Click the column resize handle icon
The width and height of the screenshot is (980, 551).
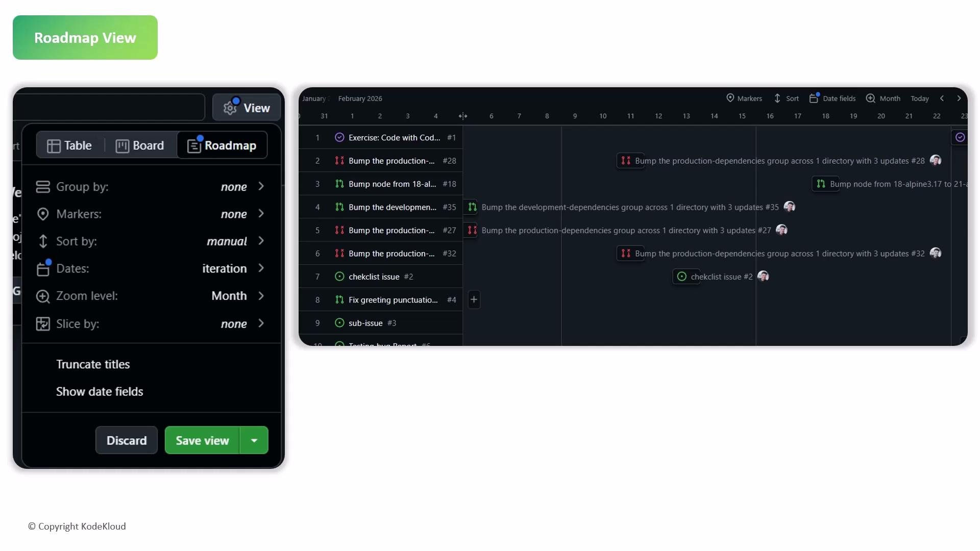click(463, 116)
